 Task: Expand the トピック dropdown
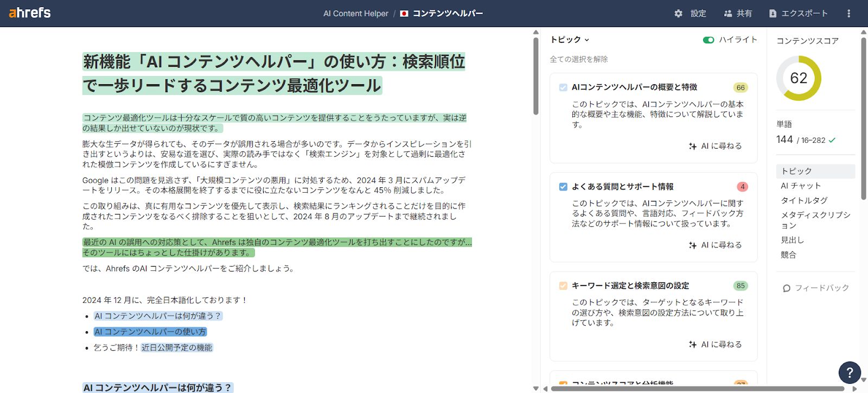570,40
